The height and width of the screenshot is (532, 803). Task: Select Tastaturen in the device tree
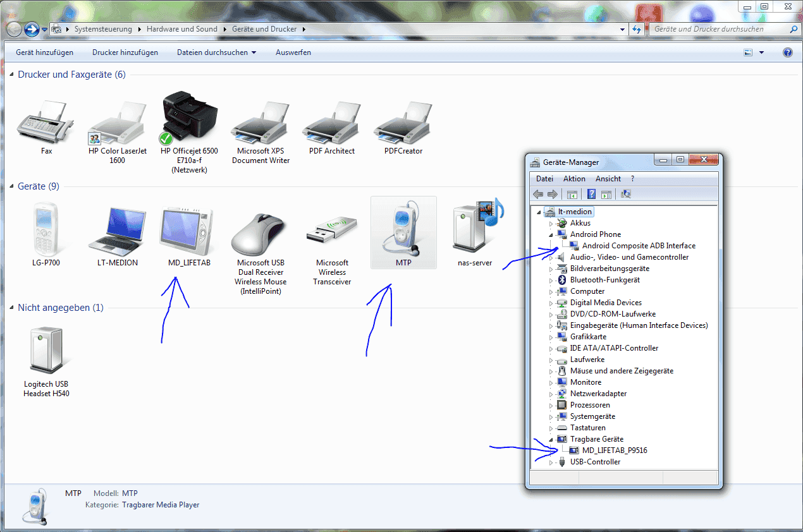click(x=587, y=428)
